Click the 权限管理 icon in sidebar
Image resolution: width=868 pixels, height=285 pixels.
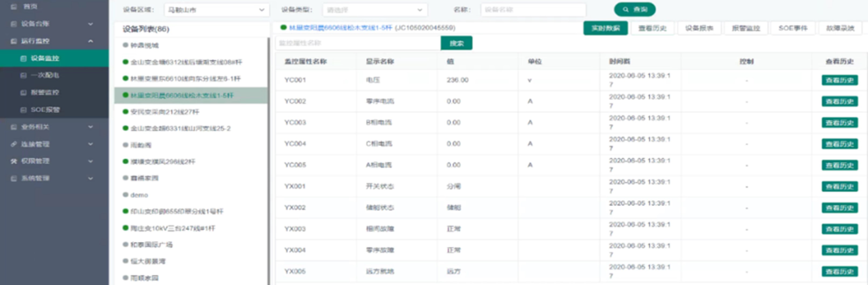pyautogui.click(x=14, y=161)
